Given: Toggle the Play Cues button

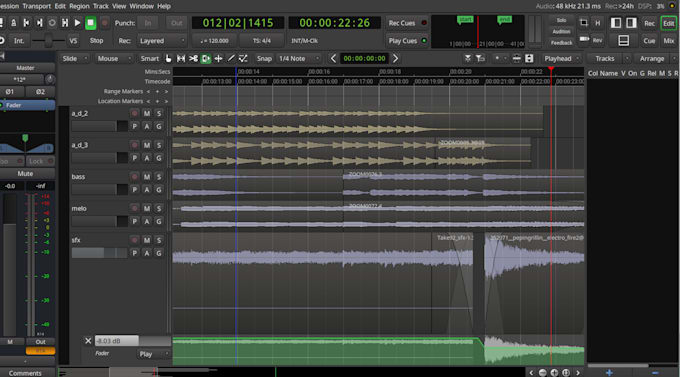Looking at the screenshot, I should pyautogui.click(x=407, y=41).
